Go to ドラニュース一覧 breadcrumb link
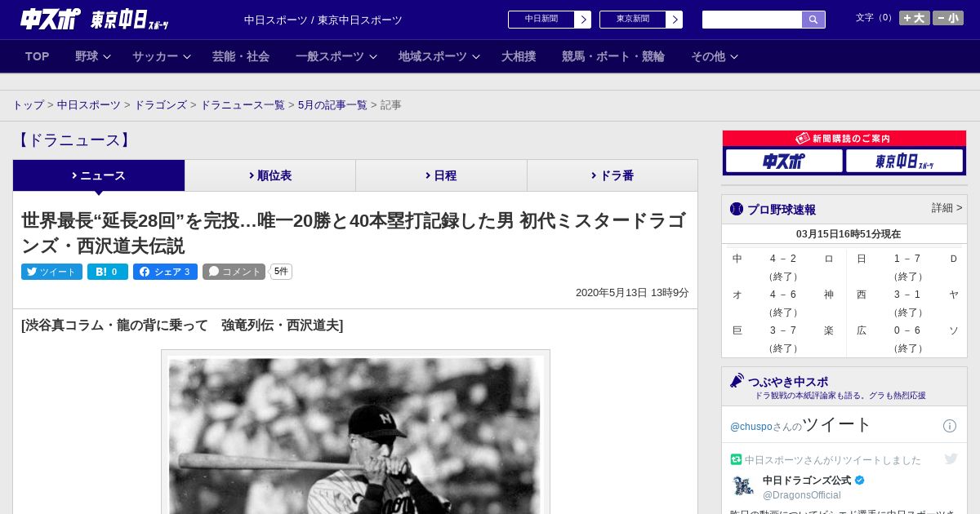The width and height of the screenshot is (980, 514). (x=243, y=105)
